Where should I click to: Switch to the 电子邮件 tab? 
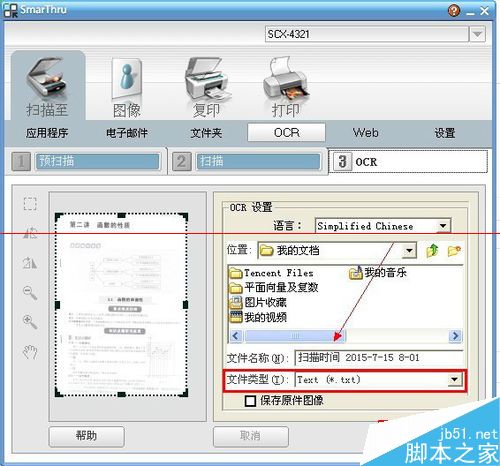[x=127, y=133]
